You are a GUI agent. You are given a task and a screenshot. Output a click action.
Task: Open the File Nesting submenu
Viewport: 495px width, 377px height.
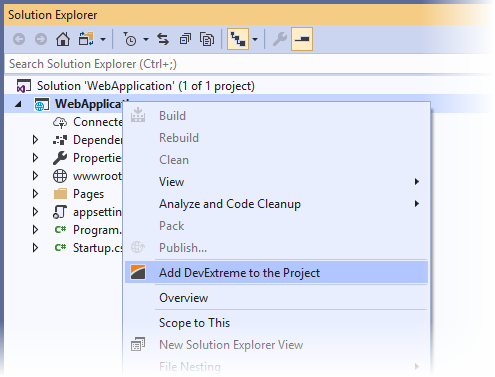(276, 367)
